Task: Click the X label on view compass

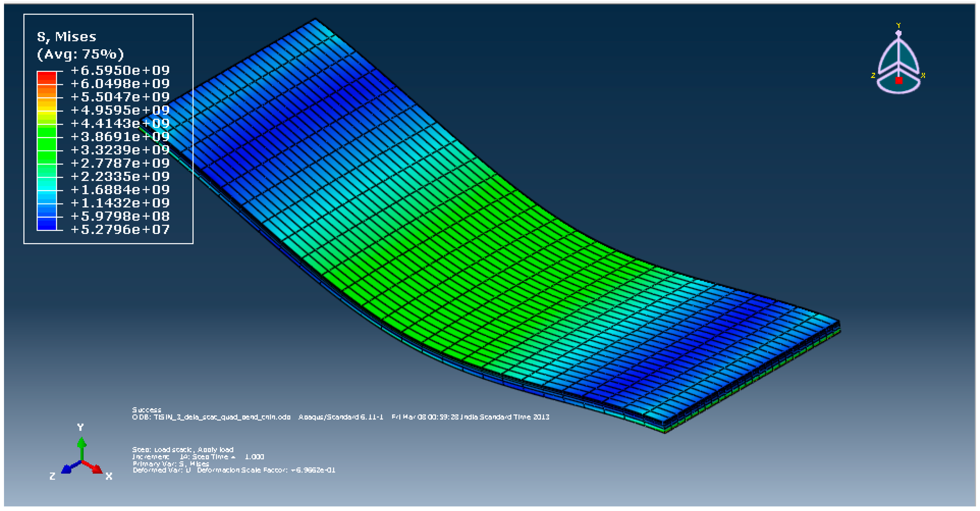Action: tap(923, 75)
